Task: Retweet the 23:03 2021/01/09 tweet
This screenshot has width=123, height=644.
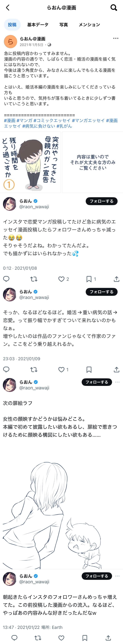Action: 34,369
